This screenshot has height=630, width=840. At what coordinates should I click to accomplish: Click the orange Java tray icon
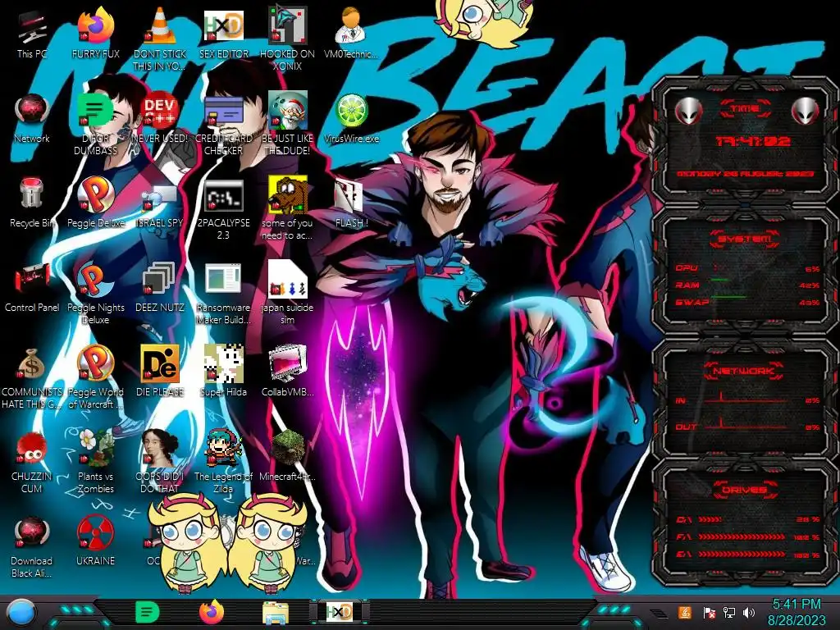coord(685,612)
